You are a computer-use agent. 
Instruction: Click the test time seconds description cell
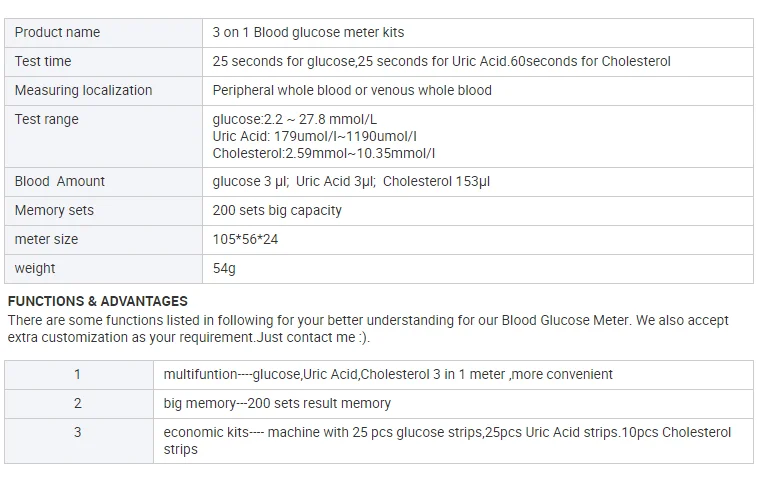441,61
